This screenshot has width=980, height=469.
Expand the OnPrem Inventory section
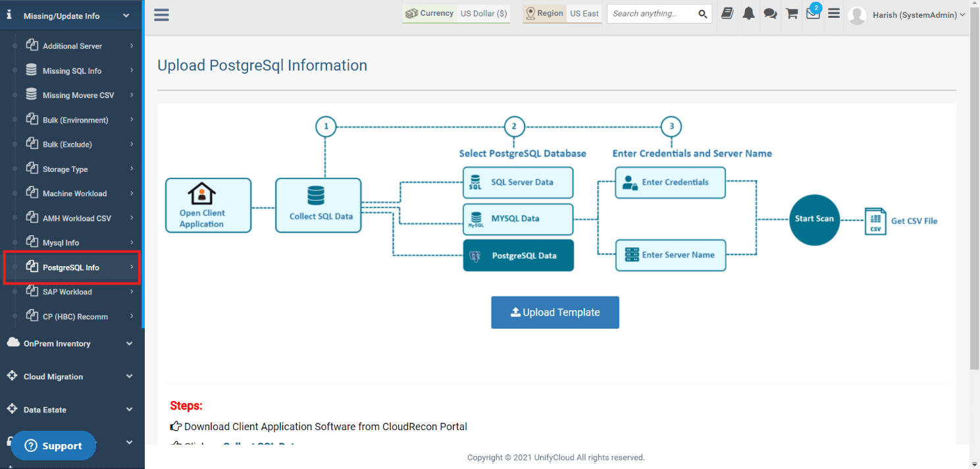pyautogui.click(x=72, y=343)
